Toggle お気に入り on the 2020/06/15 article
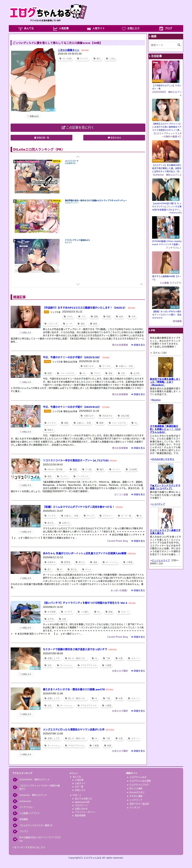The height and width of the screenshot is (868, 192). coord(26,628)
